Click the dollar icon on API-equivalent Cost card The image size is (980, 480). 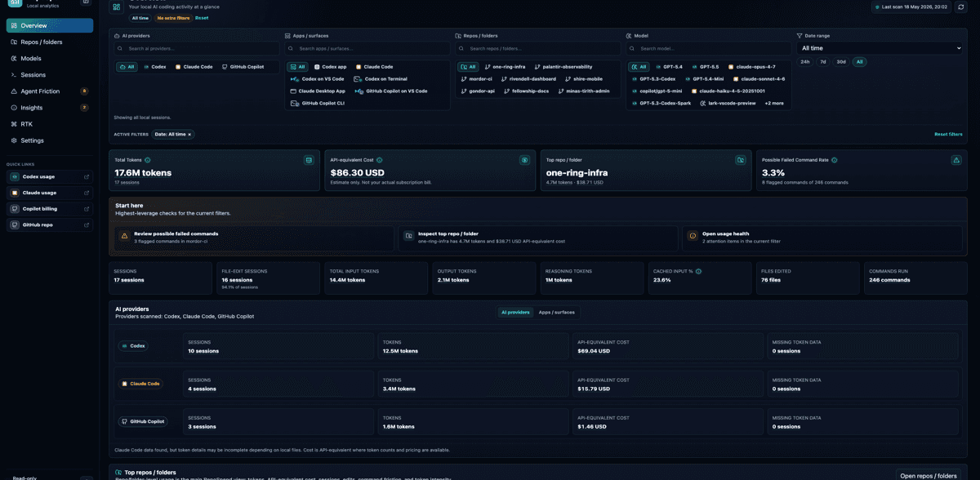[524, 160]
